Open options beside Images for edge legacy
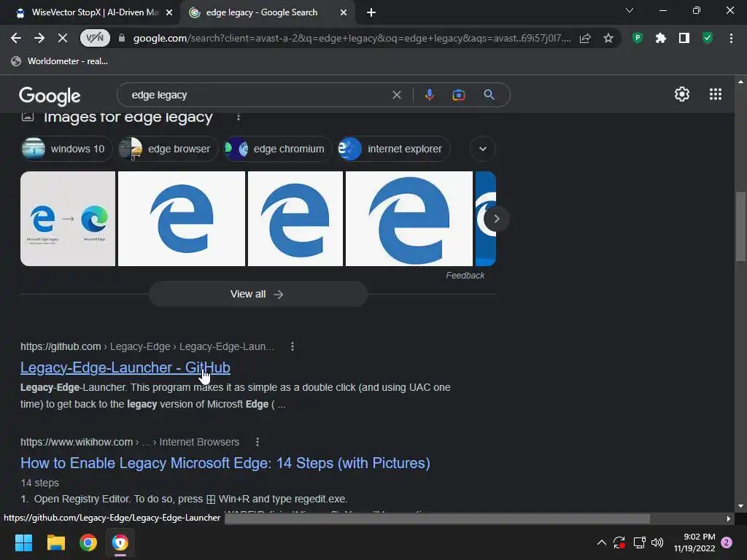Screen dimensions: 747x560 click(239, 117)
